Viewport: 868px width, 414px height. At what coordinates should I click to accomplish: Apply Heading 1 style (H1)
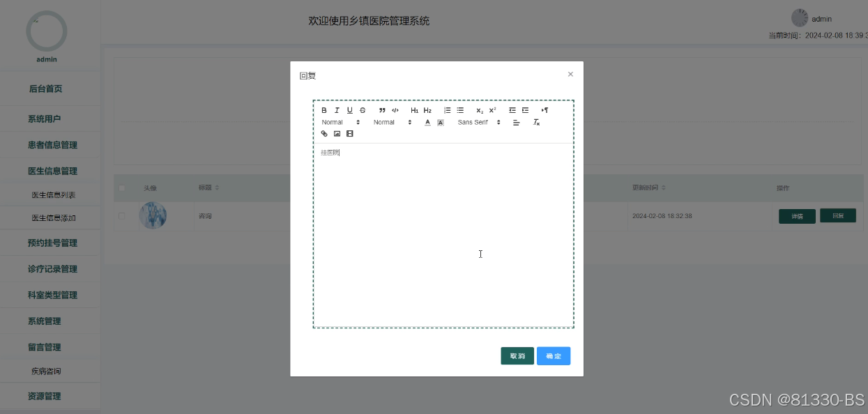pos(414,110)
